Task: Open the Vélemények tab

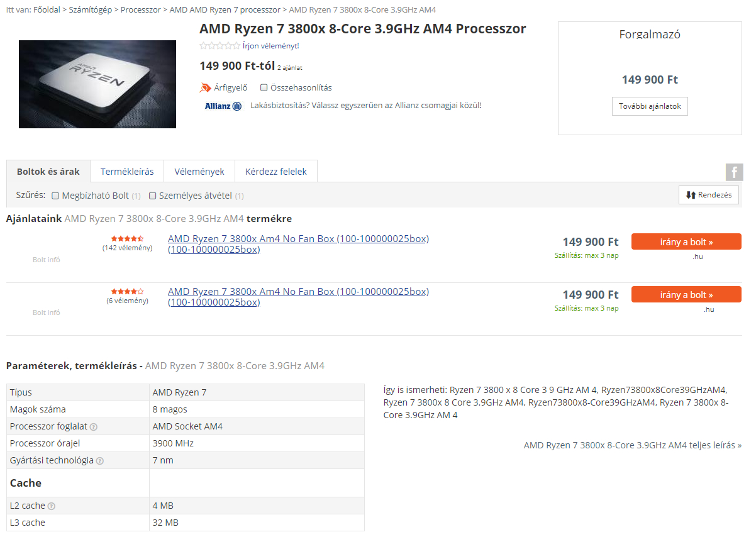Action: [199, 172]
